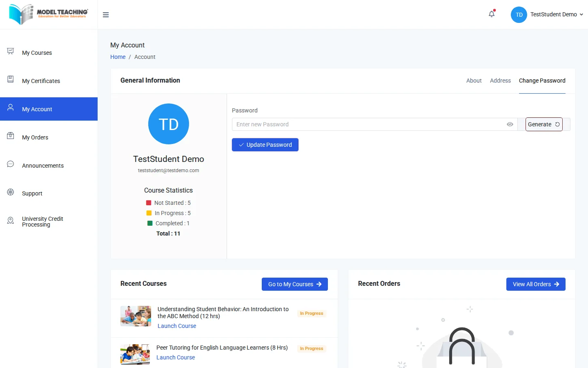Click the Go to My Courses button
The image size is (588, 368).
coord(295,284)
